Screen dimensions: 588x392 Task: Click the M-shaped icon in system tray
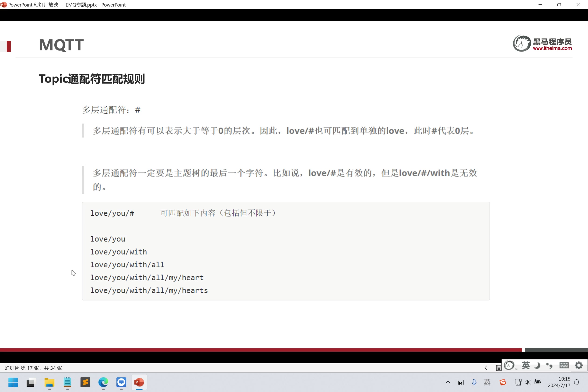pyautogui.click(x=461, y=382)
